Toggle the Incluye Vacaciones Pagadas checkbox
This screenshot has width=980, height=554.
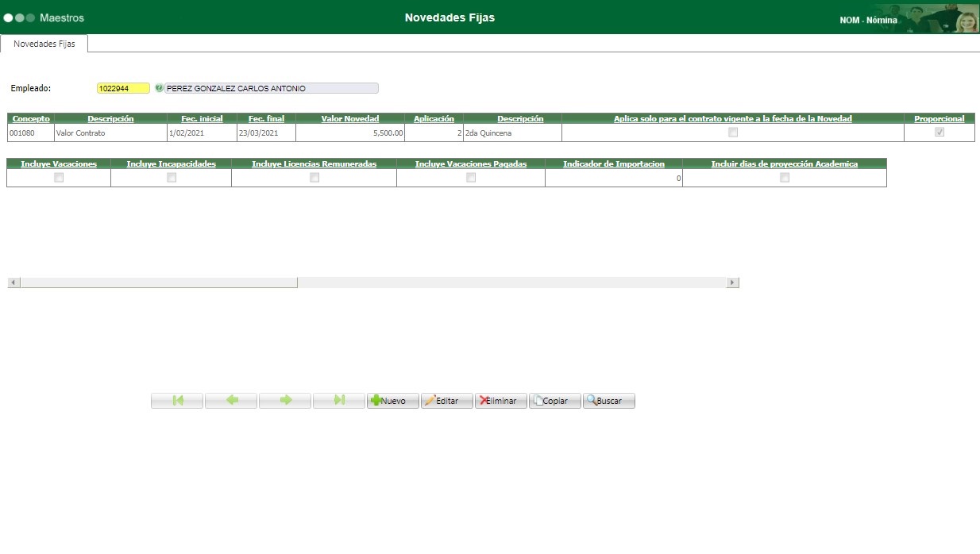tap(471, 178)
